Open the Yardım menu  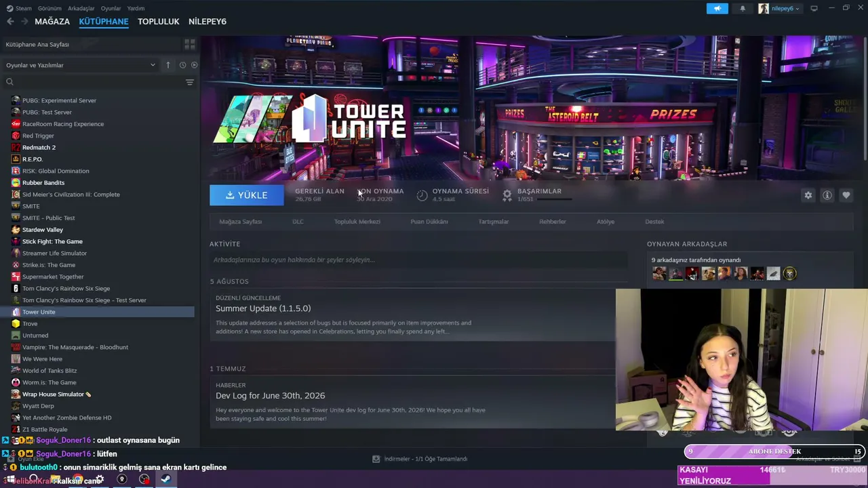[136, 8]
